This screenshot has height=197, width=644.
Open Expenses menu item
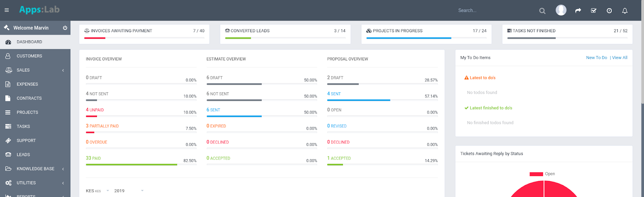[x=35, y=84]
